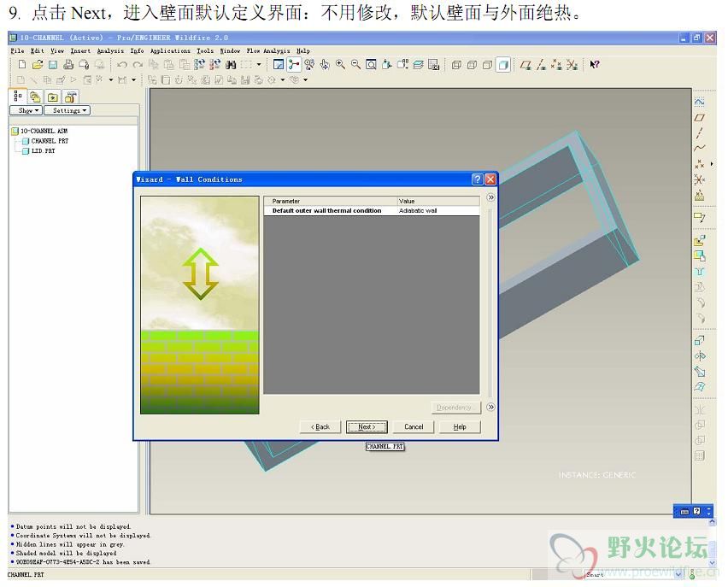The image size is (728, 587).
Task: Select the Model Tree navigator tab
Action: 18,97
